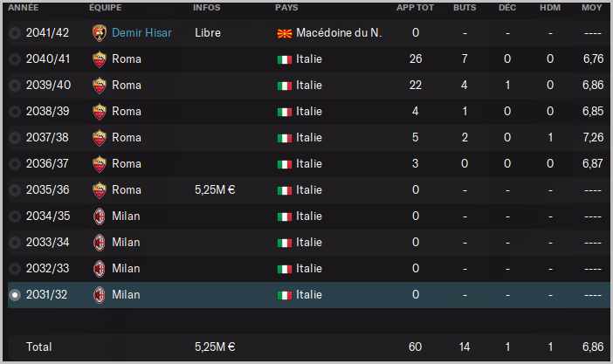Open the Demir Hisar team link

(141, 33)
